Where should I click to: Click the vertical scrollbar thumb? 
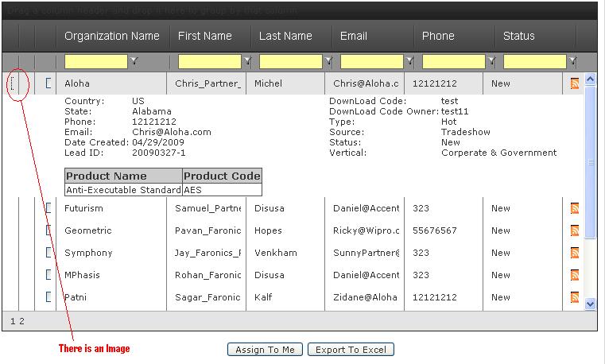pos(591,162)
